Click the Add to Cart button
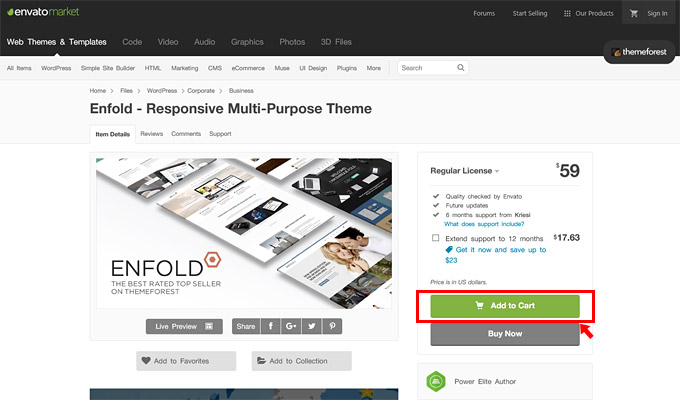Viewport: 680px width, 400px height. click(505, 306)
